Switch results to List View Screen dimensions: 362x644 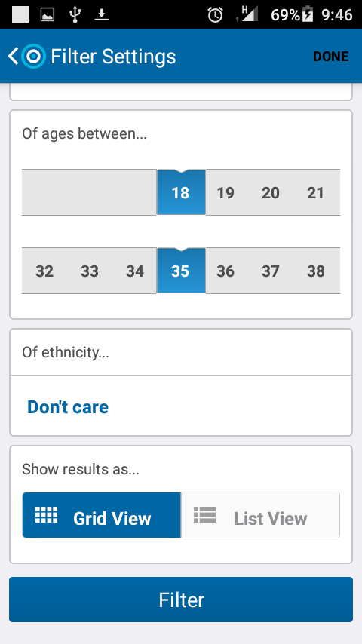(260, 515)
